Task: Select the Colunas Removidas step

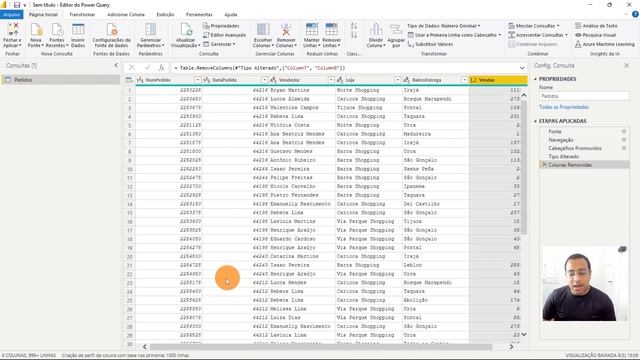Action: [x=584, y=165]
